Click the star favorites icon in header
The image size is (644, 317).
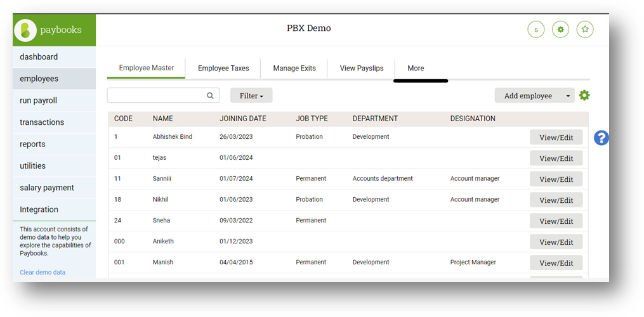point(585,30)
